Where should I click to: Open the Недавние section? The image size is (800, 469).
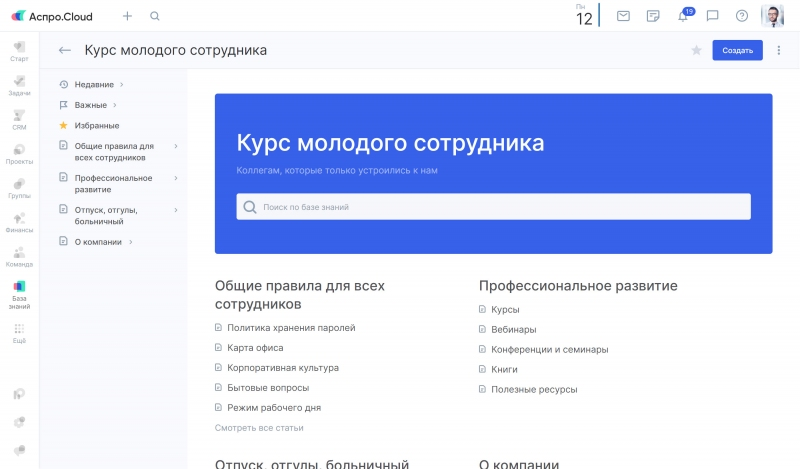click(94, 84)
